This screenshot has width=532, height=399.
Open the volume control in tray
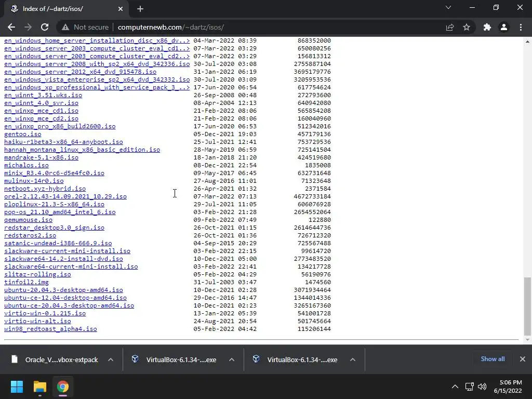(x=482, y=387)
